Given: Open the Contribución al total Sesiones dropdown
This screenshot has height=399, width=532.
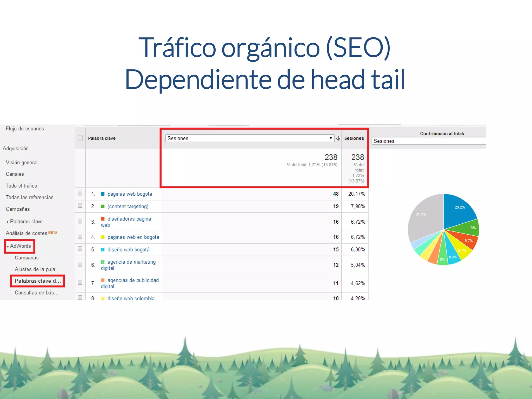Looking at the screenshot, I should click(x=429, y=141).
